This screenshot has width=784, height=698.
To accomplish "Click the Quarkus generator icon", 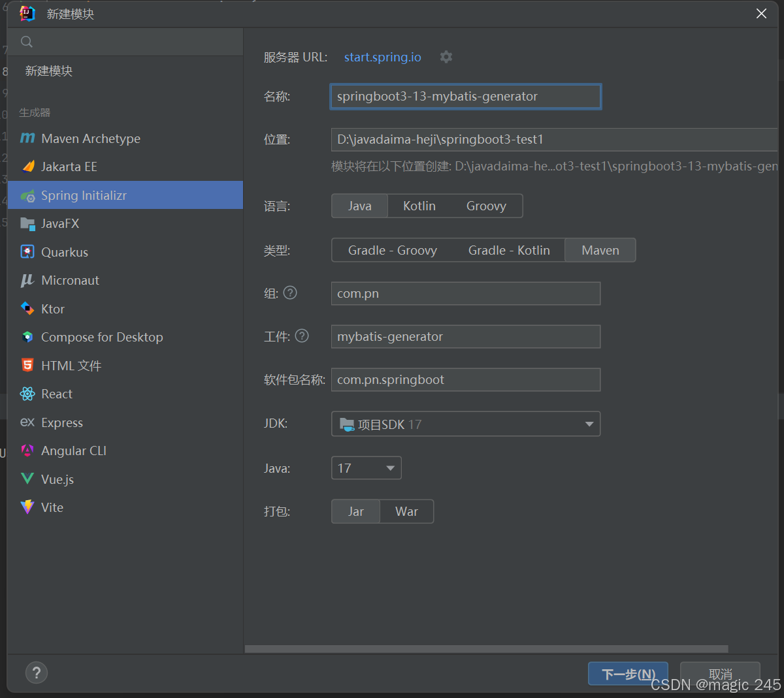I will [27, 252].
